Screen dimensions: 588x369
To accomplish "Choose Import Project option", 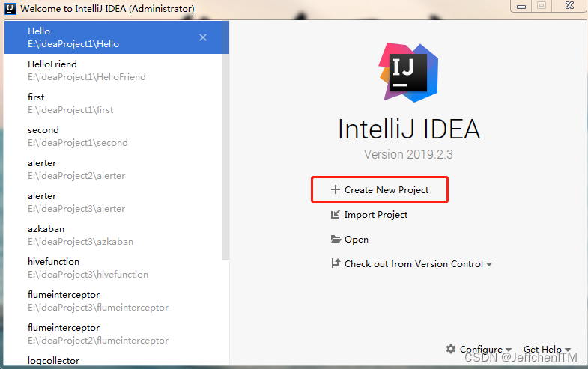I will pyautogui.click(x=369, y=215).
